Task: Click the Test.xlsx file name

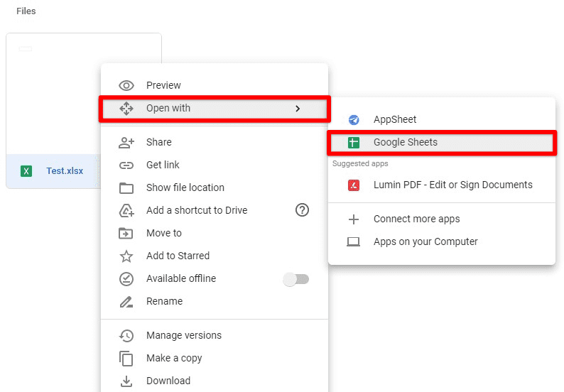Action: coord(65,171)
